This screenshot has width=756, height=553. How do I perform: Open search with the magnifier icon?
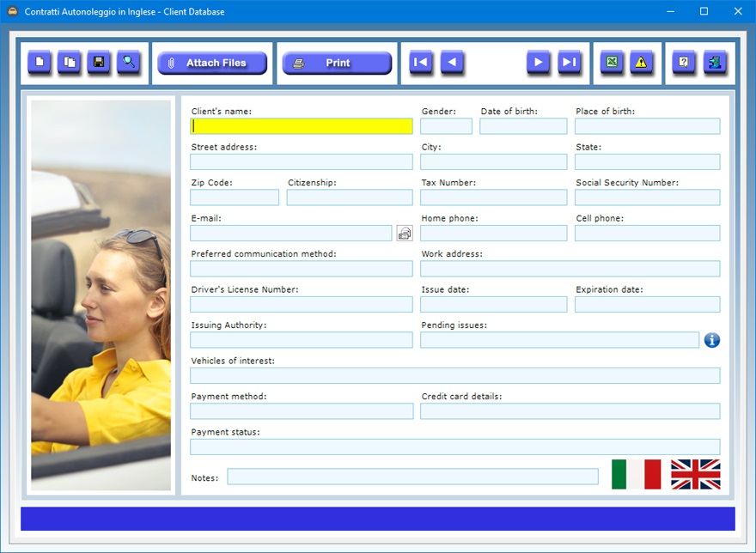[129, 63]
